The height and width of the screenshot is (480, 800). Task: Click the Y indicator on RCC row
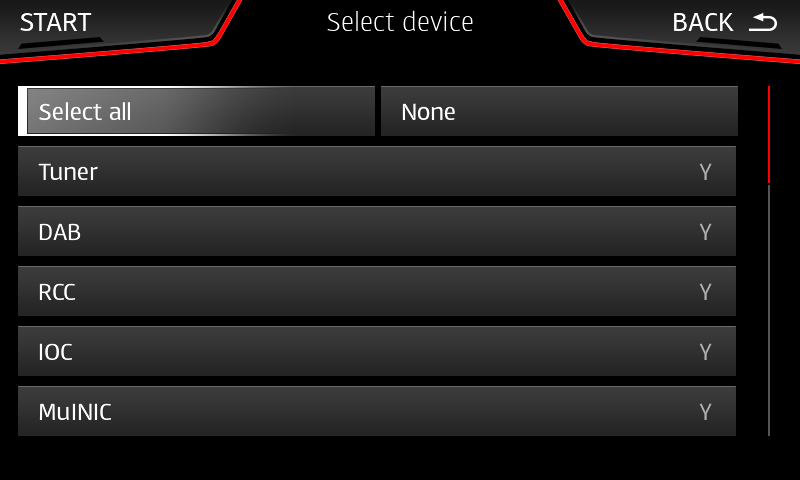705,292
